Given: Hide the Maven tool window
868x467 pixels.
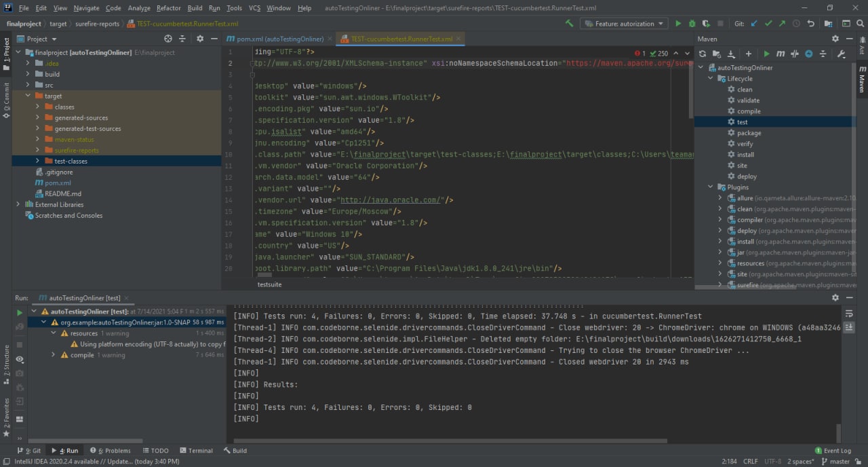Looking at the screenshot, I should coord(848,39).
